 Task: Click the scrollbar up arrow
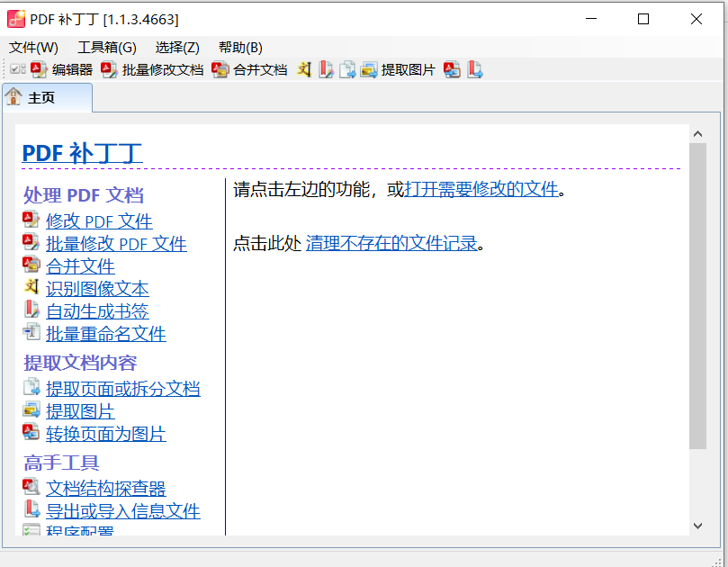coord(697,134)
